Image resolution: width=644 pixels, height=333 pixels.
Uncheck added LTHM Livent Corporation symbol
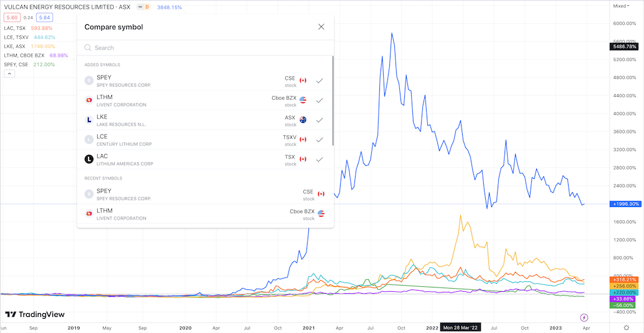319,100
